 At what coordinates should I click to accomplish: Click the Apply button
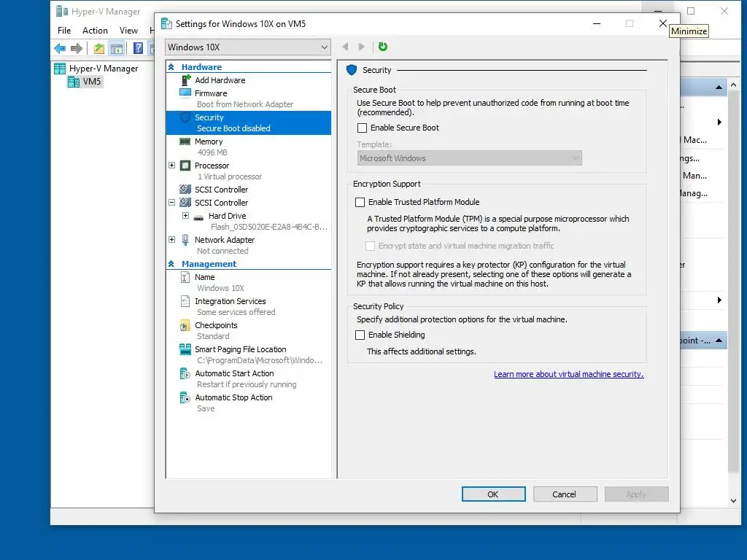coord(636,494)
